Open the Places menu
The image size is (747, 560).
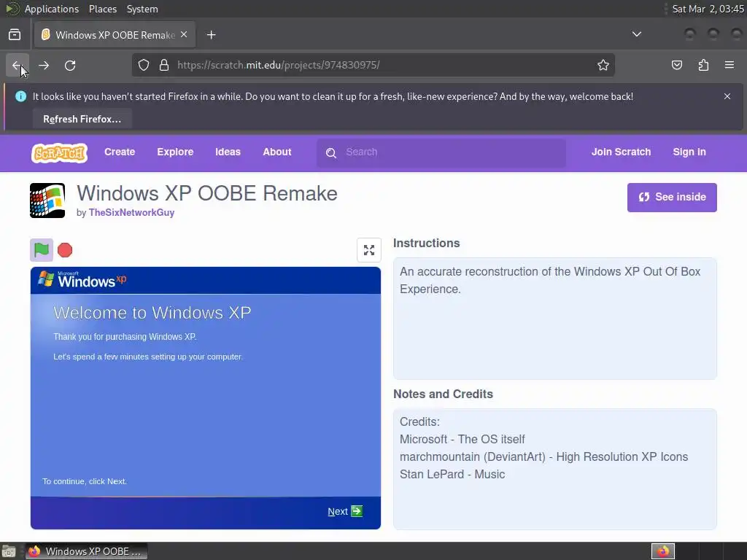pyautogui.click(x=102, y=9)
